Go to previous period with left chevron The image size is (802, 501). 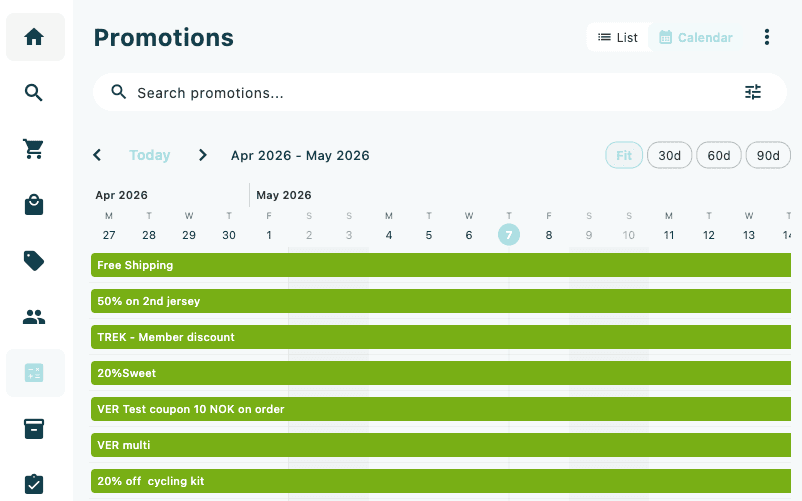click(97, 155)
